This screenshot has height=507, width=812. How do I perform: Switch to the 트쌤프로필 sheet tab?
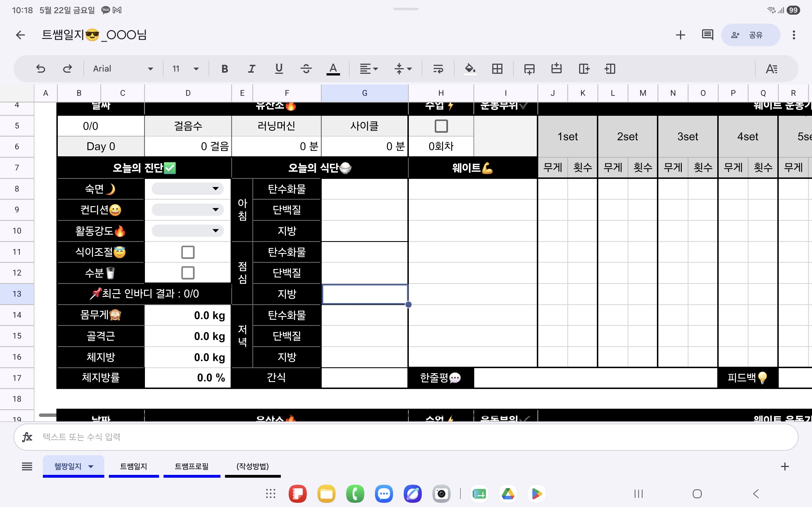click(192, 466)
